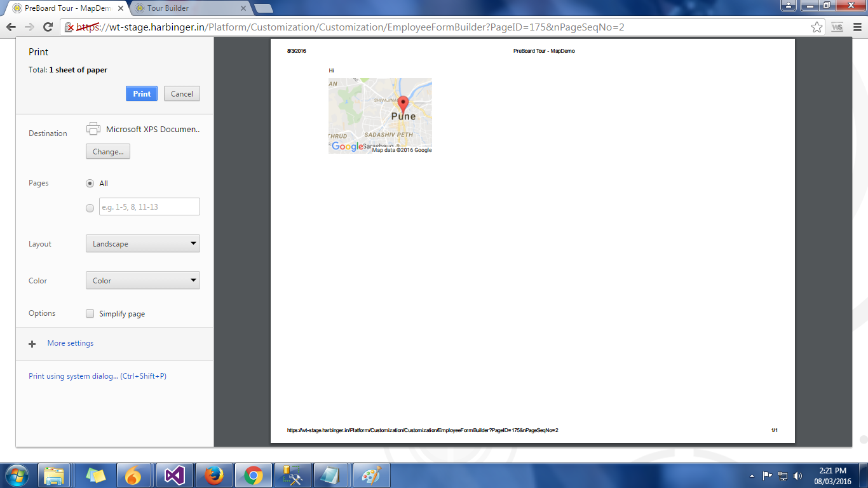This screenshot has height=488, width=868.
Task: Open the Chrome user profile icon
Action: pos(788,6)
